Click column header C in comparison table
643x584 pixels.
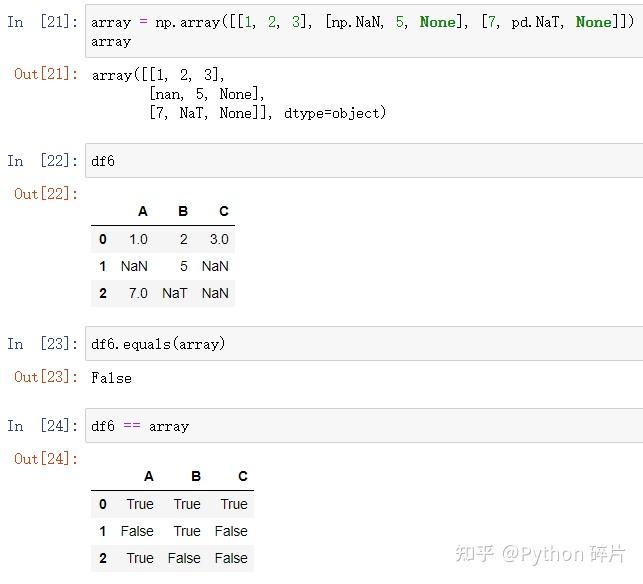[x=242, y=476]
